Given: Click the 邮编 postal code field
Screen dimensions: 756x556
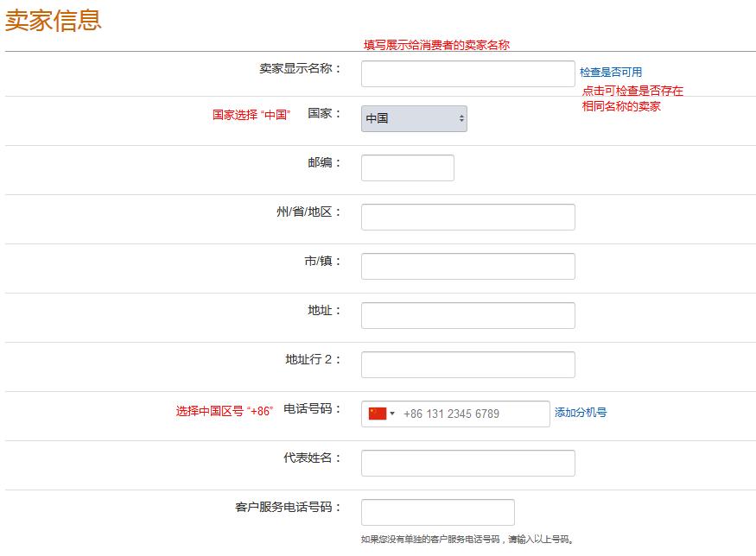Looking at the screenshot, I should [407, 167].
